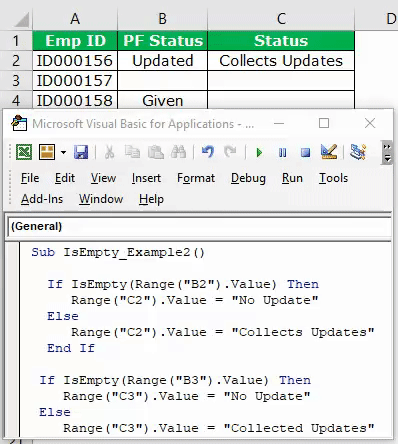Screen dimensions: 398x444
Task: Expand the toolbar options overflow arrow
Action: pyautogui.click(x=387, y=153)
